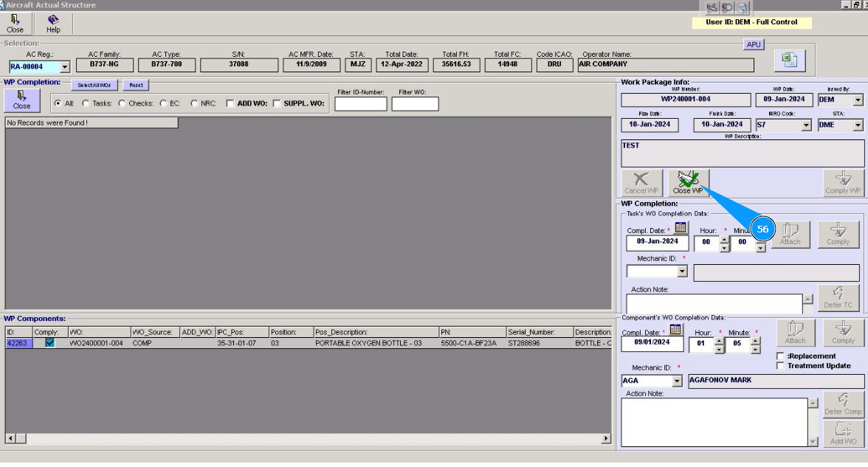Click Attach in Task's WO Completion Data
The height and width of the screenshot is (467, 868).
tap(790, 234)
